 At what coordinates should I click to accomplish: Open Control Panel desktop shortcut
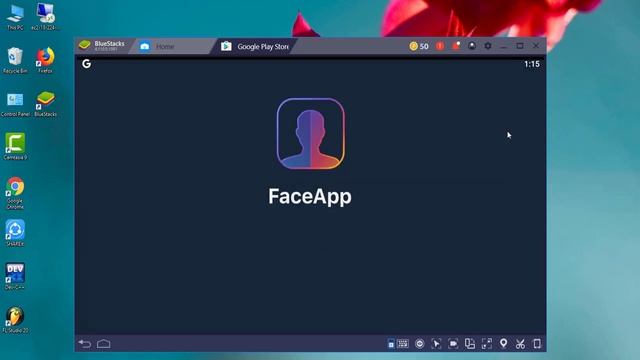click(x=15, y=104)
